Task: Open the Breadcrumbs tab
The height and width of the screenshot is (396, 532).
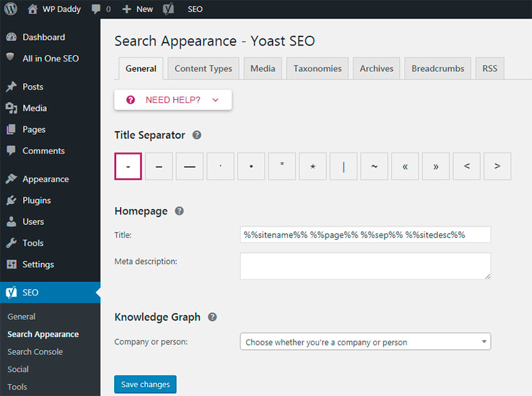Action: click(x=438, y=69)
